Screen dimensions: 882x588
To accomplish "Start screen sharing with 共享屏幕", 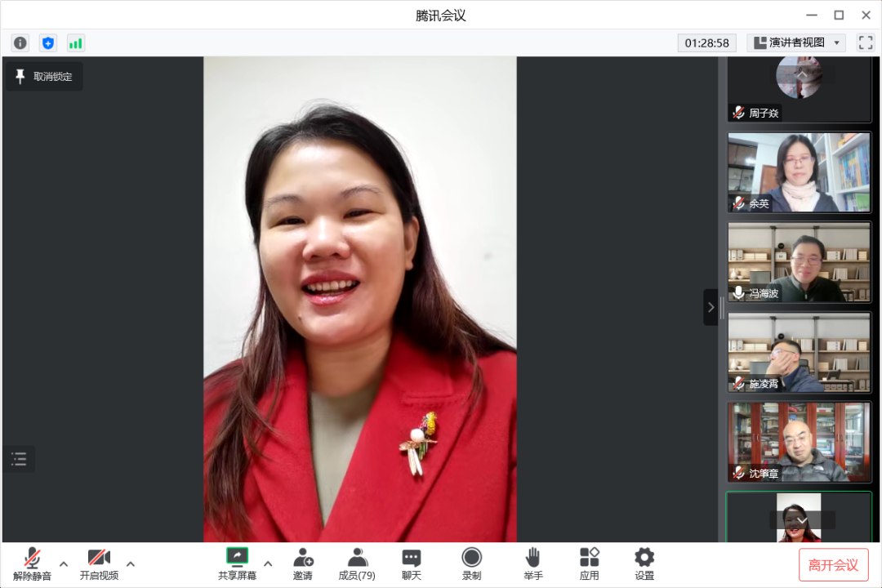I will [237, 563].
